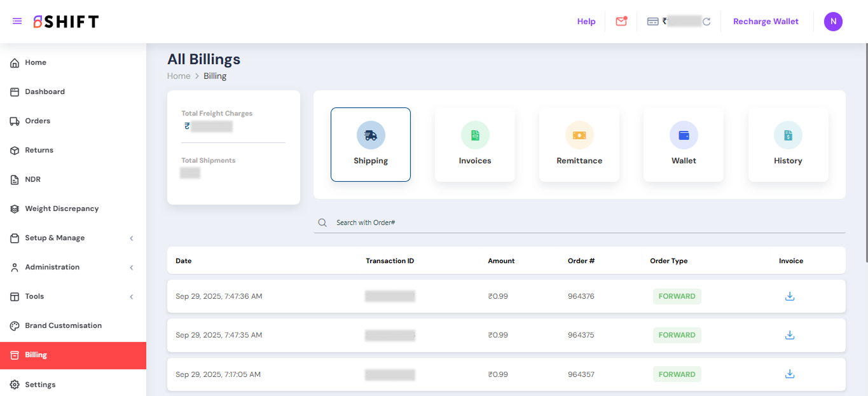Select the Remittance billing card
This screenshot has height=396, width=868.
[x=579, y=145]
